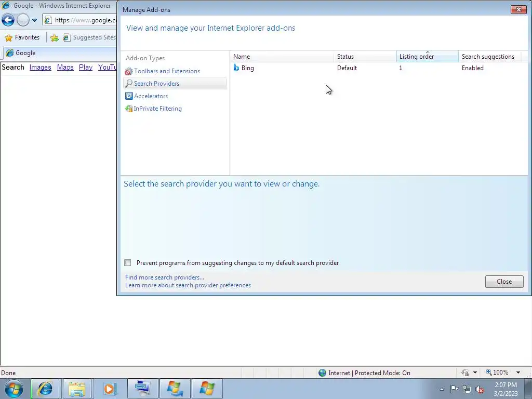Click the Enabled search suggestions cell
The width and height of the screenshot is (532, 399).
coord(472,68)
